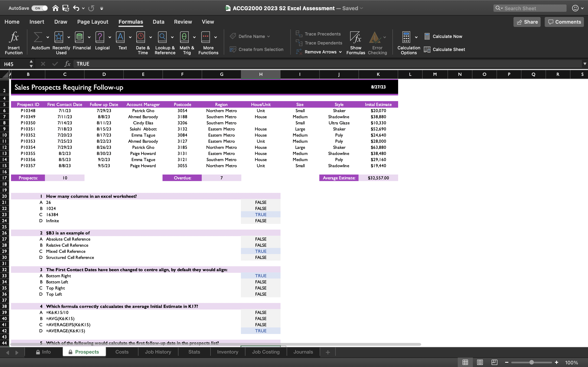Expand the formula bar chevron
Image resolution: width=588 pixels, height=367 pixels.
pyautogui.click(x=585, y=64)
